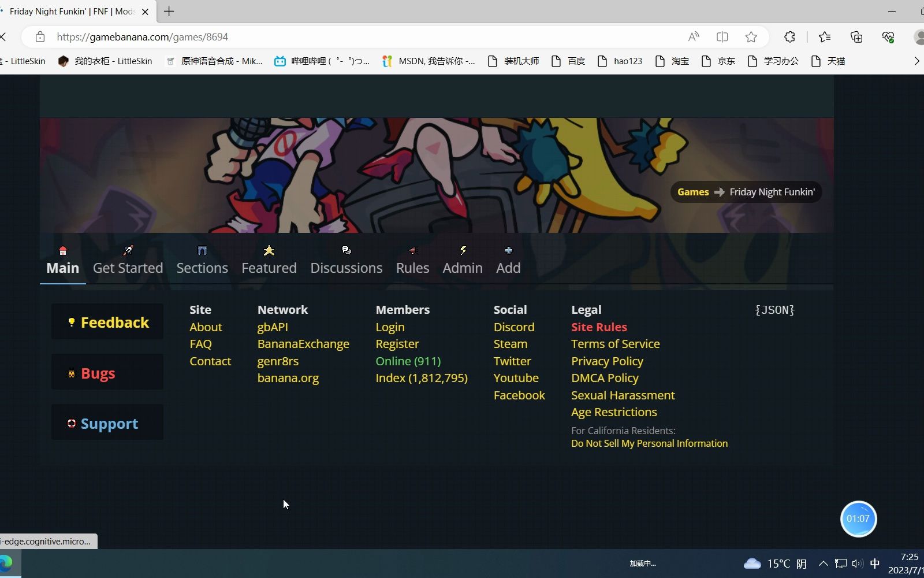Click the Admin lightning bolt icon
This screenshot has height=578, width=924.
[463, 250]
